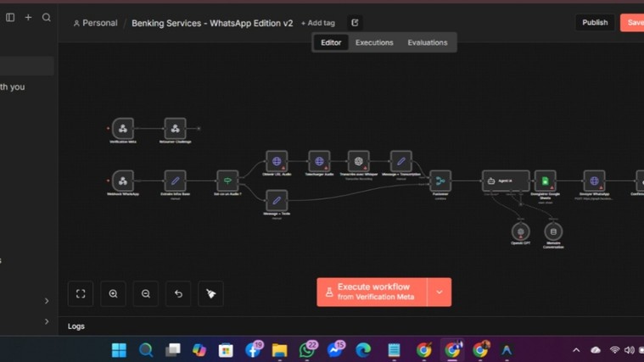The width and height of the screenshot is (644, 362).
Task: Open the Agent IA node
Action: pyautogui.click(x=506, y=181)
